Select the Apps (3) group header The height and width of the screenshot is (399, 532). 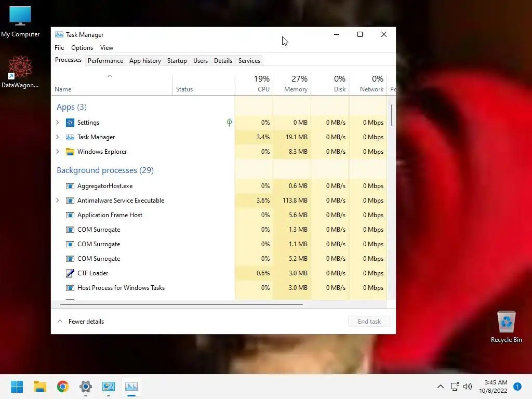tap(72, 107)
